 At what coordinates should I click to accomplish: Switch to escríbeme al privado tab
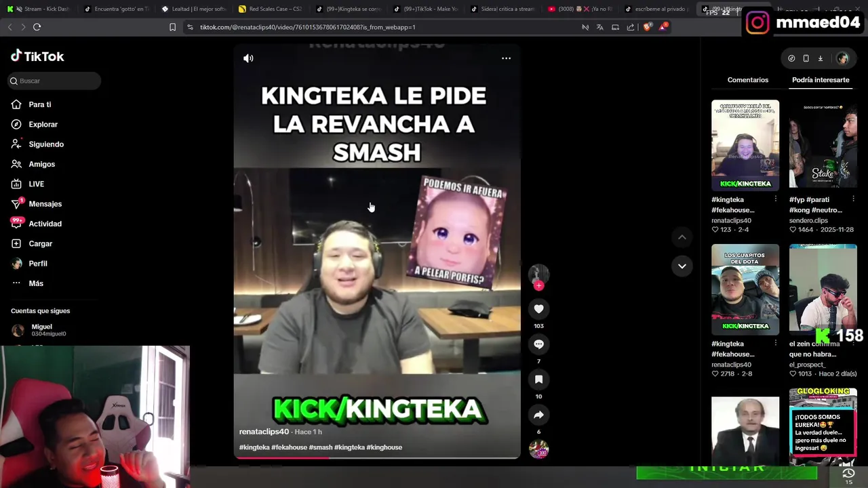pyautogui.click(x=657, y=9)
